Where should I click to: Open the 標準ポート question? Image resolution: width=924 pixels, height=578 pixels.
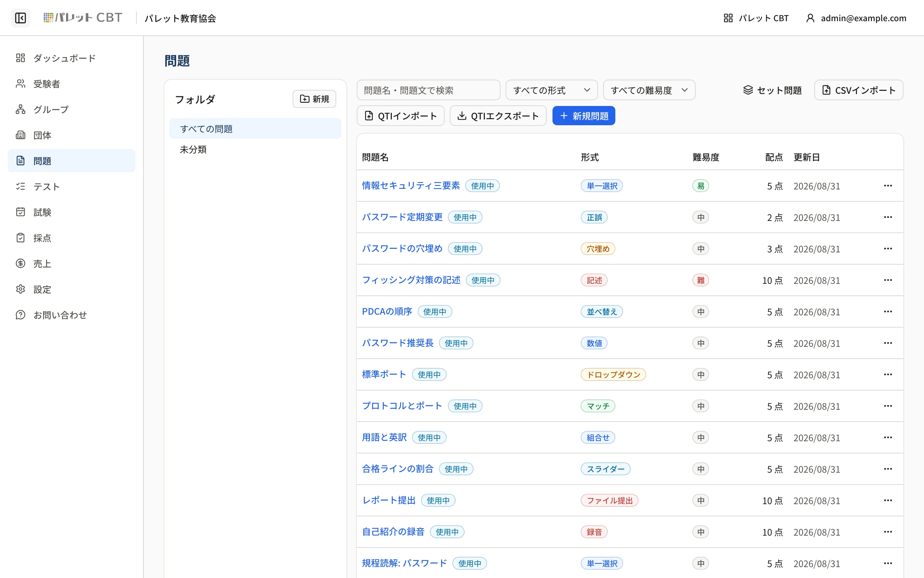[x=384, y=374]
